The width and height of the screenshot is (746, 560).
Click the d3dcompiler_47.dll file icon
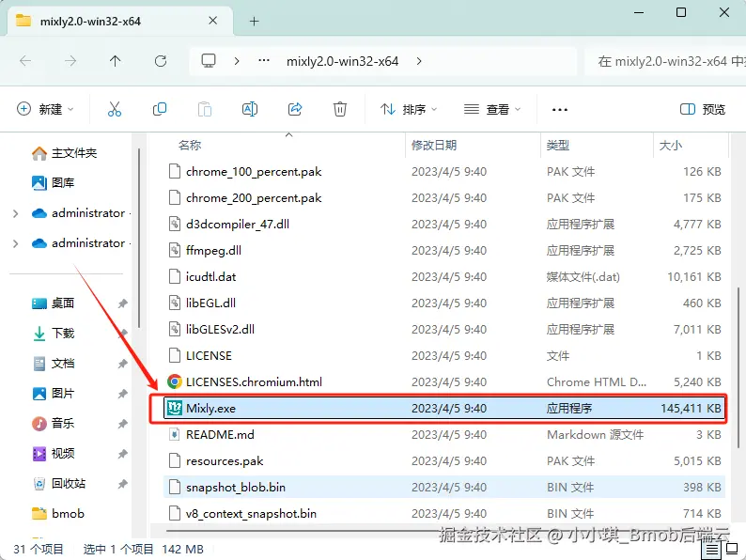(175, 224)
